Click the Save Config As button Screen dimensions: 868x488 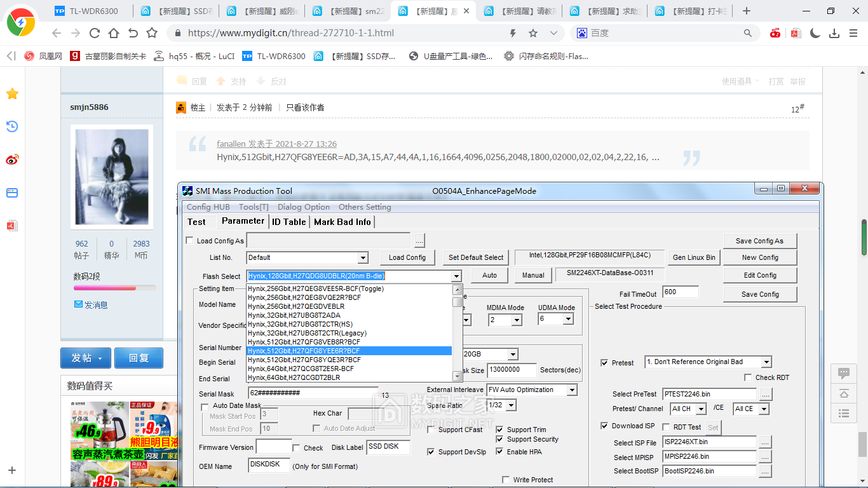(x=759, y=241)
